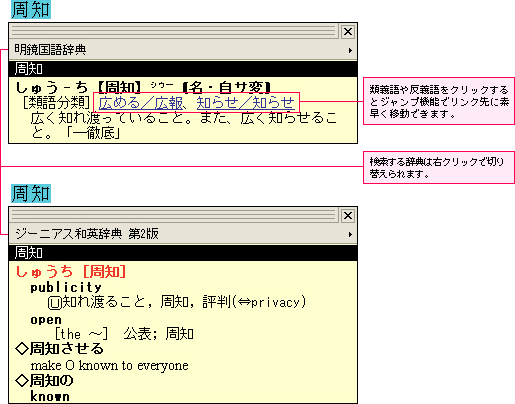This screenshot has height=404, width=515.
Task: Click the 【名・自サ変】 part-of-speech label
Action: pos(228,87)
